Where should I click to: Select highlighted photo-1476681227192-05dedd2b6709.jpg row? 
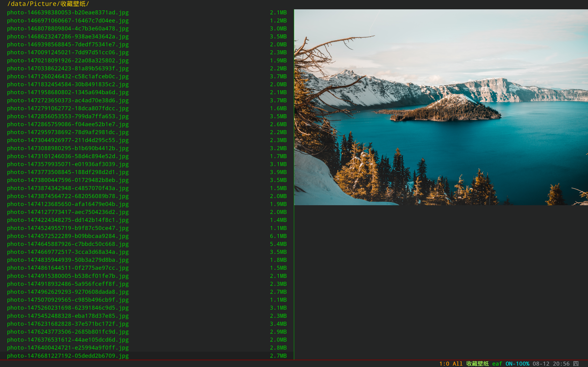click(68, 356)
